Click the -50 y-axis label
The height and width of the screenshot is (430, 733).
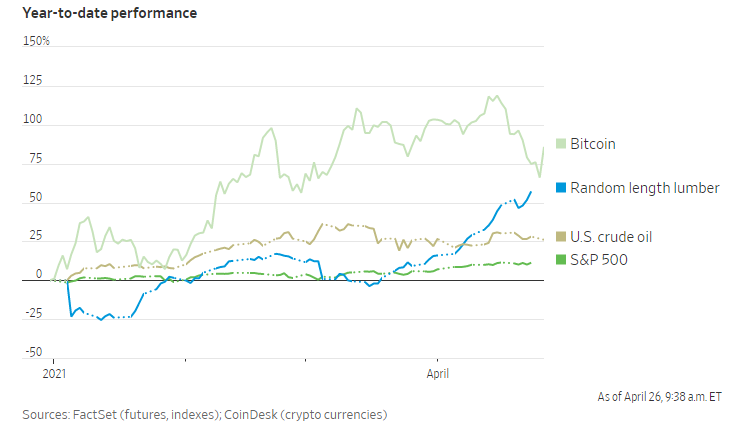[x=32, y=353]
